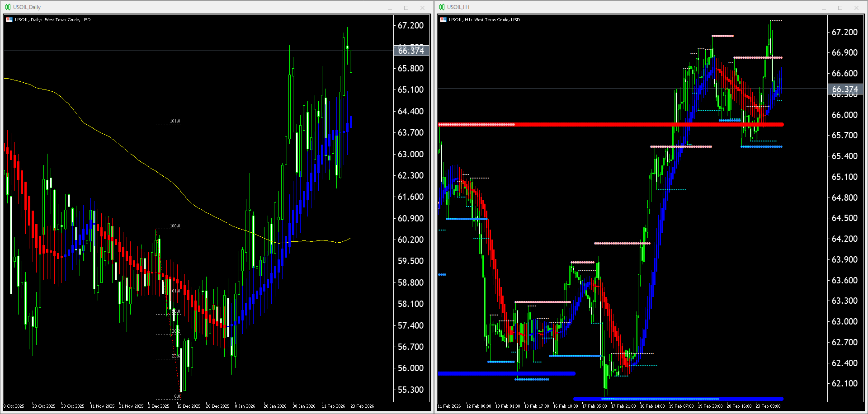Click the 66.374 current price tag on Daily chart
The width and height of the screenshot is (868, 414).
tap(411, 51)
